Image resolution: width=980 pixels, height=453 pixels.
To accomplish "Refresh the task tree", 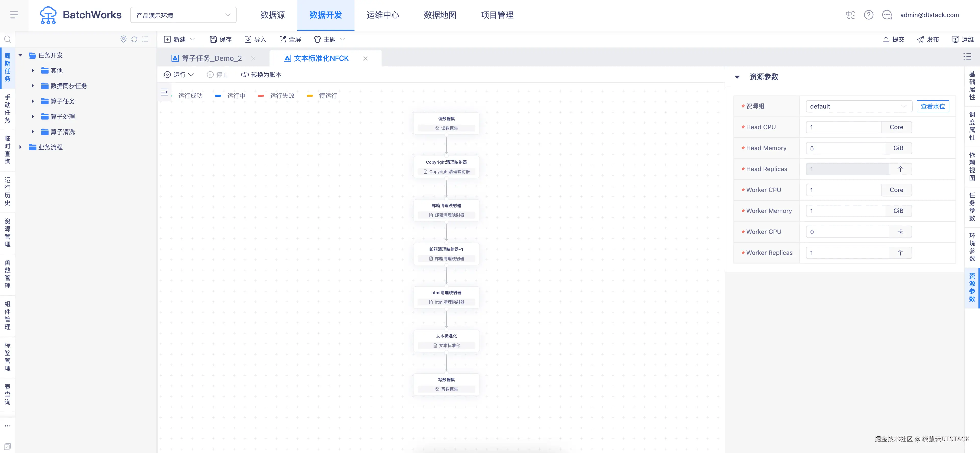I will [x=134, y=39].
